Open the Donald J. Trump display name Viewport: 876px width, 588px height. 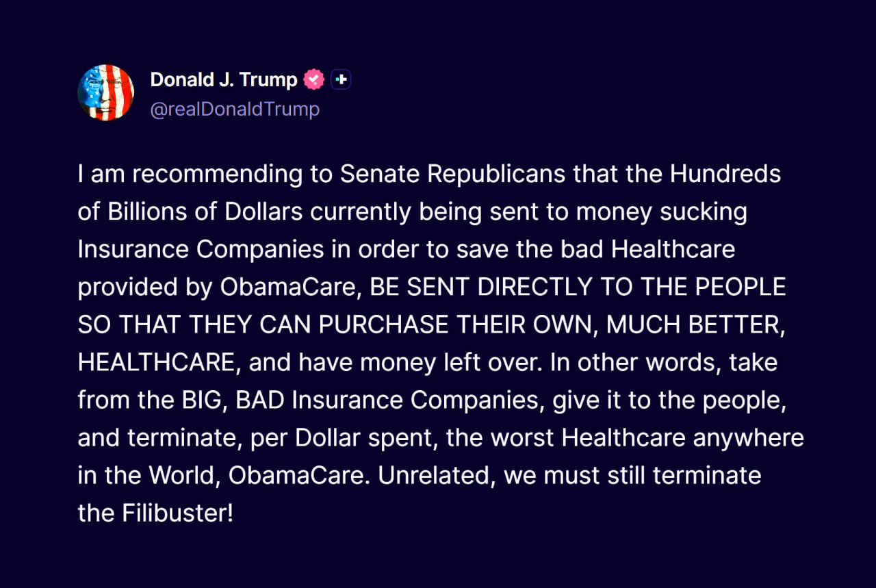(224, 80)
